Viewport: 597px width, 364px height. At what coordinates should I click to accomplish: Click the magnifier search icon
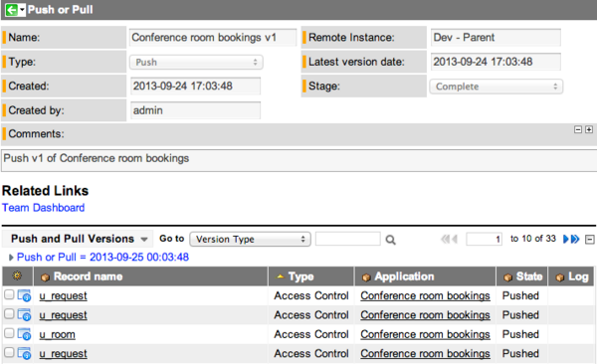pos(390,240)
